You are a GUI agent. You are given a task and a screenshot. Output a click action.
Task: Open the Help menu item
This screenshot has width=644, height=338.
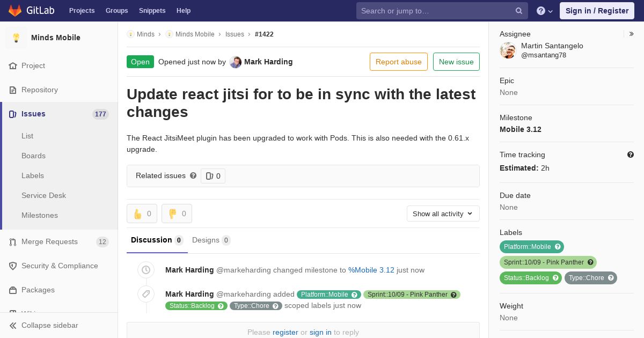184,11
